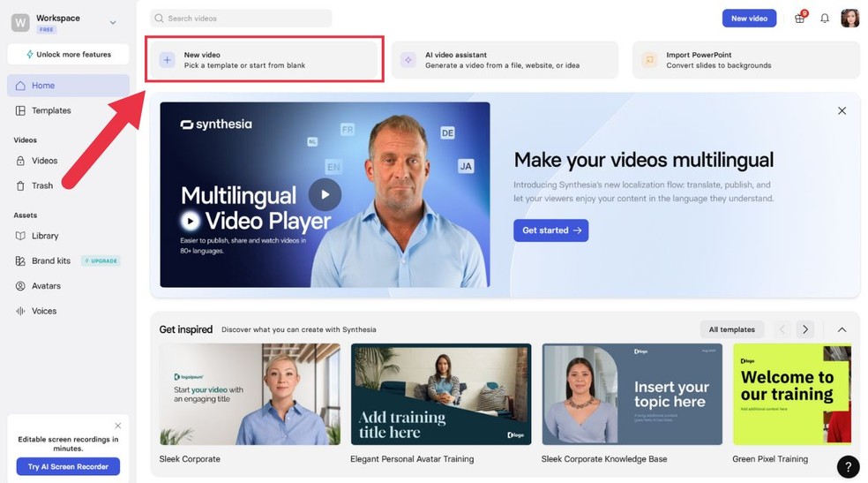The image size is (868, 483).
Task: Click the AI video assistant sparkle icon
Action: coord(408,60)
